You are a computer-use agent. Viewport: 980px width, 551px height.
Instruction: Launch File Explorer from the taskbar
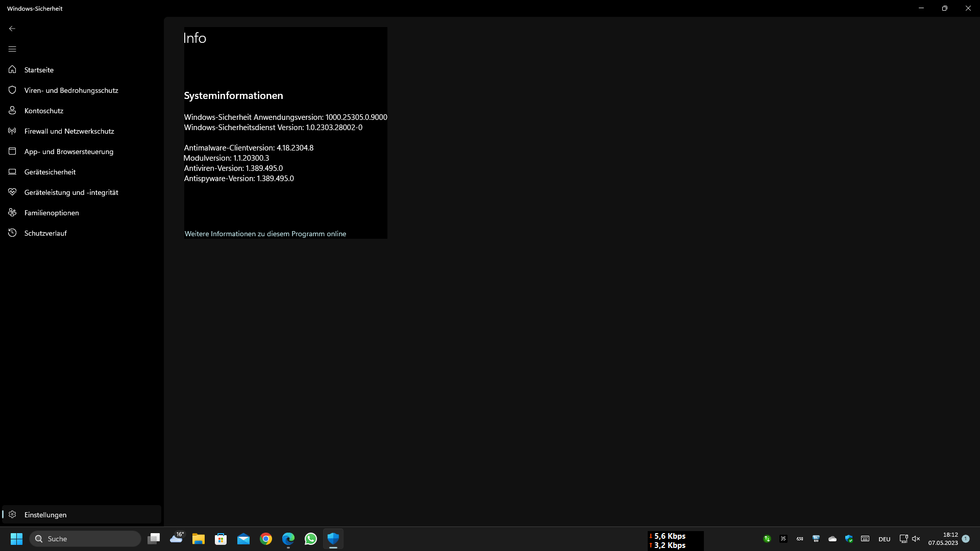tap(199, 539)
